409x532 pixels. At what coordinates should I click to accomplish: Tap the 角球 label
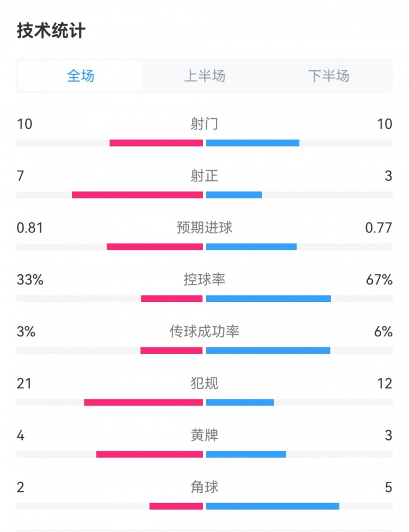pos(204,487)
